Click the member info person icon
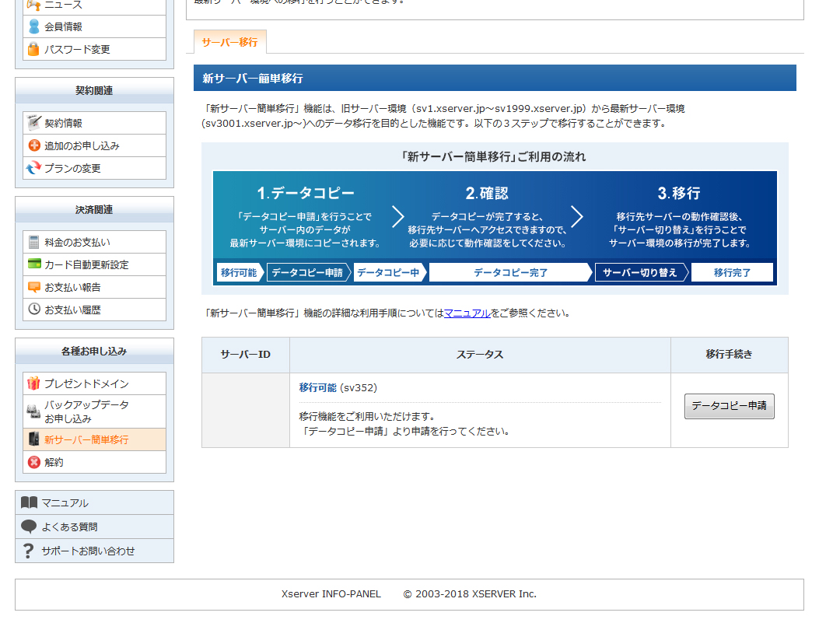The image size is (840, 630). [33, 26]
